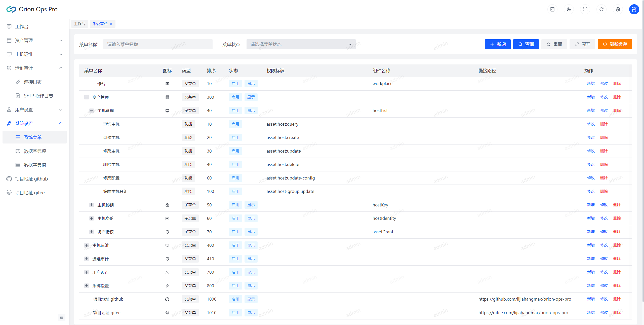Toggle 显示 visibility for 主机秘钥 row
The height and width of the screenshot is (325, 644).
(251, 205)
